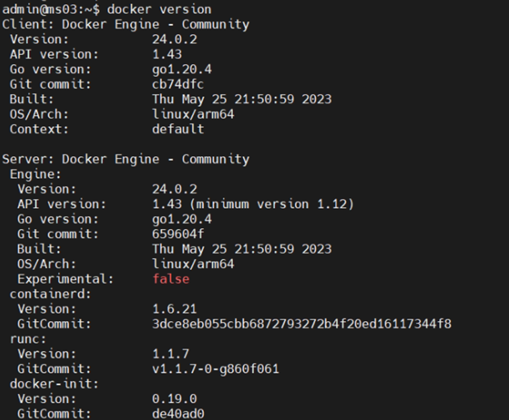Click the docker-init Version 0.19.0
The width and height of the screenshot is (509, 420).
(x=174, y=399)
